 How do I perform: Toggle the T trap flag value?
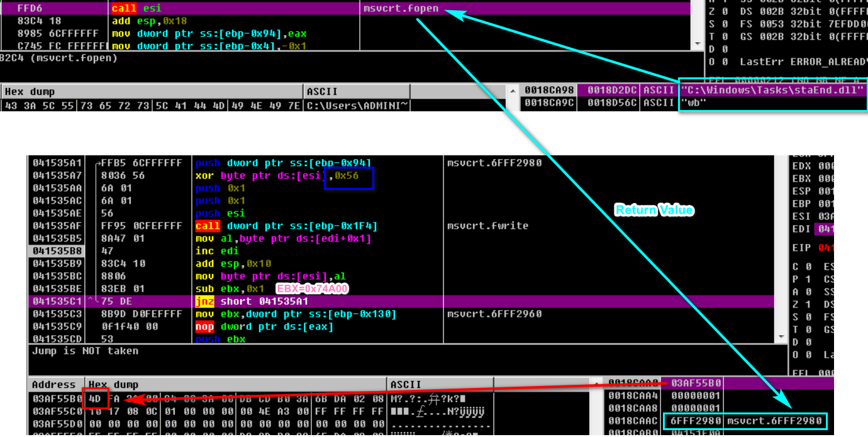808,329
